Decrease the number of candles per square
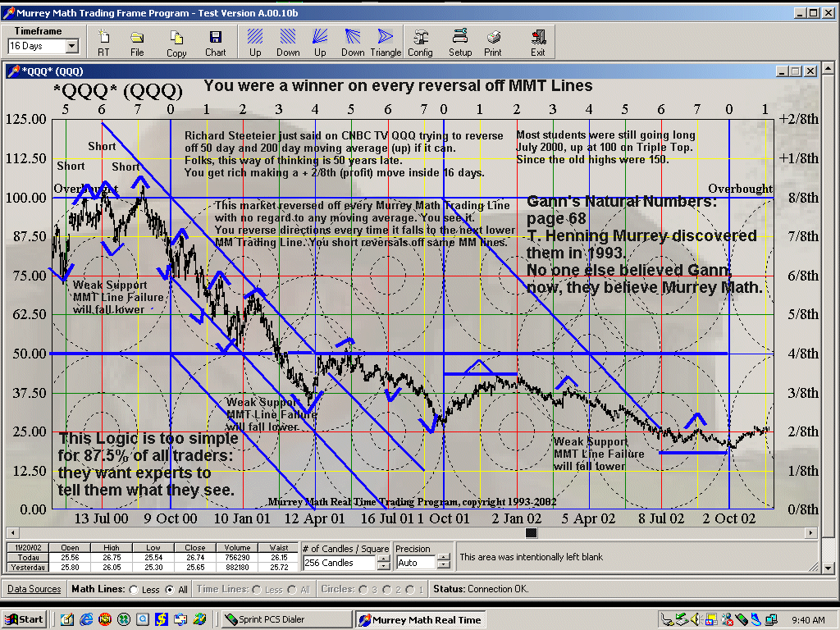The width and height of the screenshot is (840, 630). [384, 566]
